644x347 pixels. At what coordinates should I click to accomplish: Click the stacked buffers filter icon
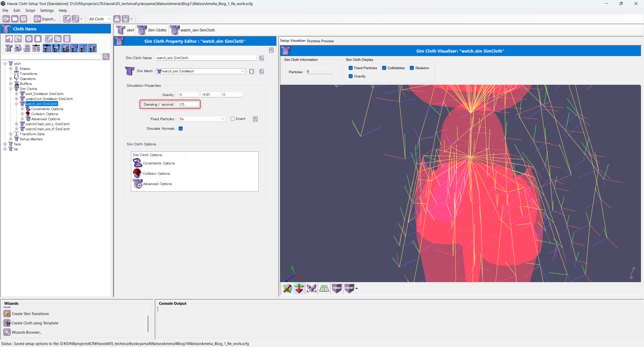tap(27, 48)
